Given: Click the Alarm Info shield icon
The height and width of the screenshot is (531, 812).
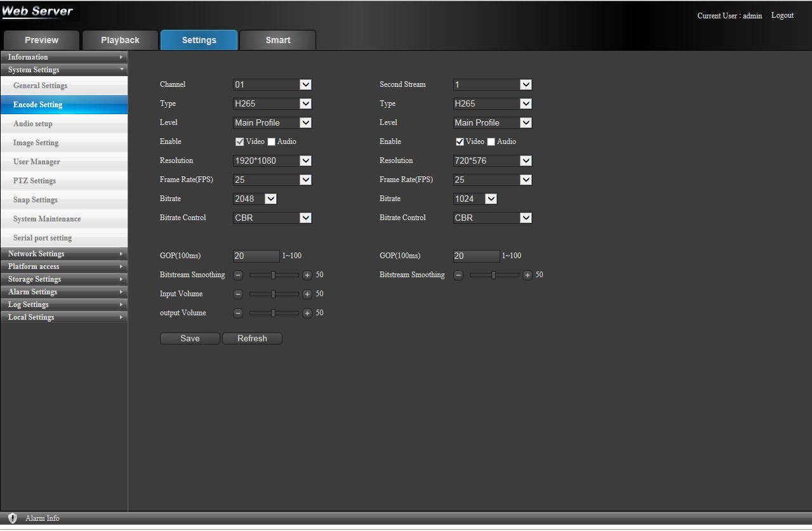Looking at the screenshot, I should point(13,518).
